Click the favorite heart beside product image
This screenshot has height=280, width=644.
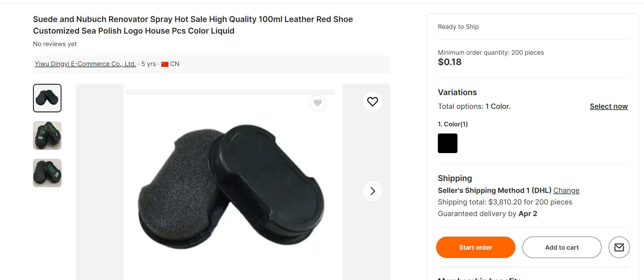click(373, 102)
